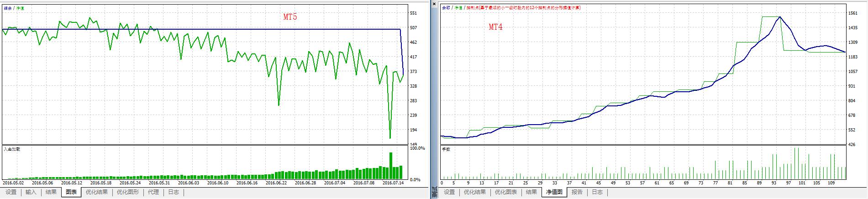Screen dimensions: 868x199
Task: Open the 优化结果 tab in the MT4 tester
Action: [x=475, y=192]
